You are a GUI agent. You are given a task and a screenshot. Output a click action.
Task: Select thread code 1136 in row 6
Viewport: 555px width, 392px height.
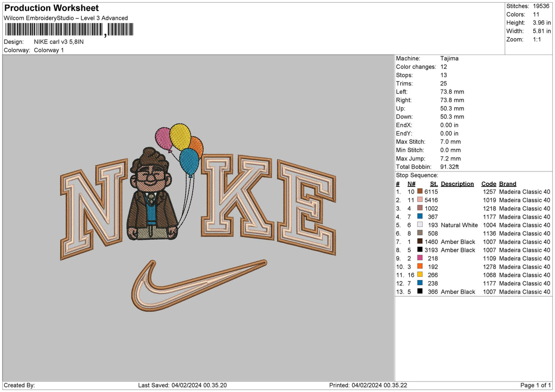(x=489, y=233)
